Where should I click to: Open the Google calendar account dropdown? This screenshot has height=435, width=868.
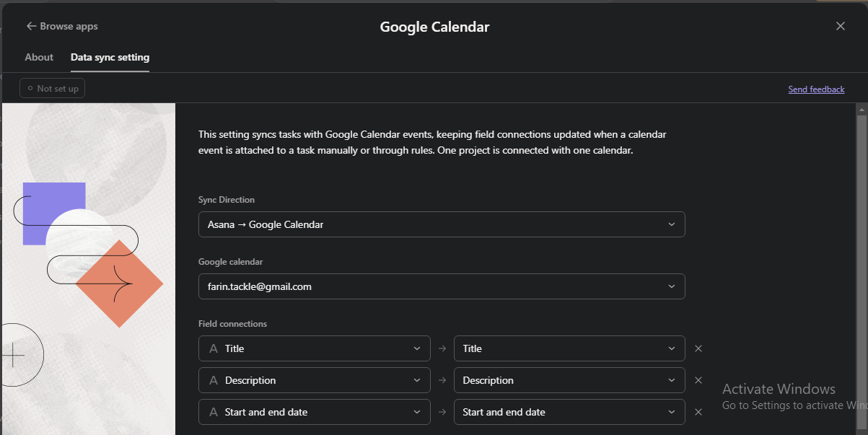pyautogui.click(x=442, y=286)
